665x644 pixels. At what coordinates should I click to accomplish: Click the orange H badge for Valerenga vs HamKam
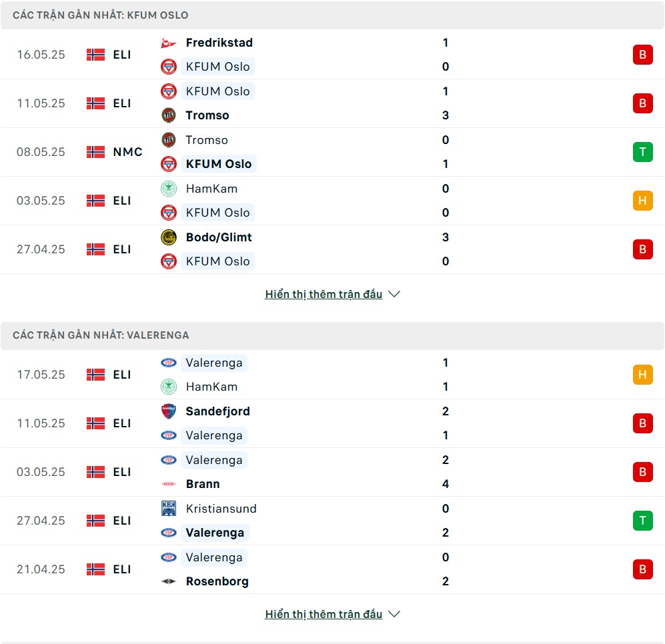point(642,375)
